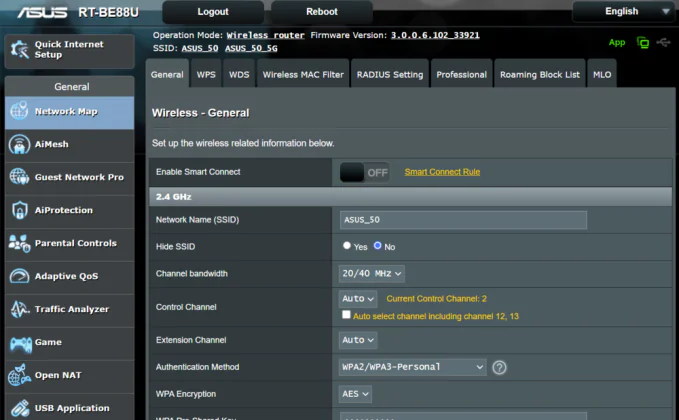Click the Current Control Channel: 2 text
The image size is (679, 420).
pos(436,299)
